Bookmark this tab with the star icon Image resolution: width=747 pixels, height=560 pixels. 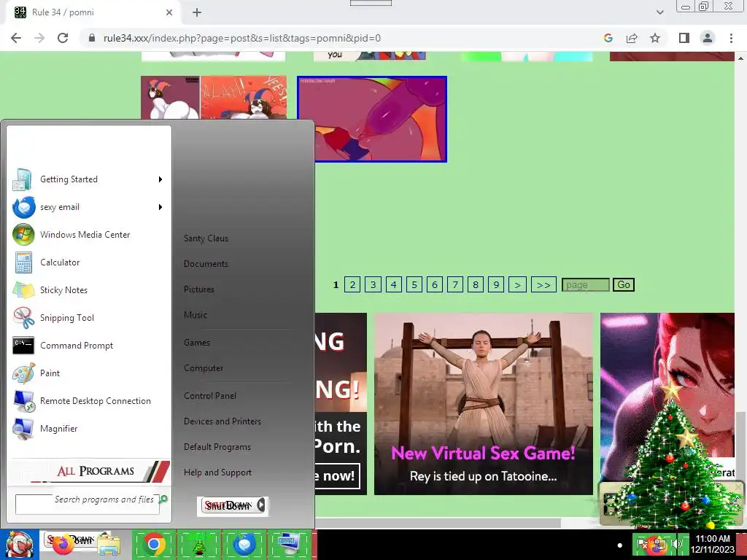(655, 38)
